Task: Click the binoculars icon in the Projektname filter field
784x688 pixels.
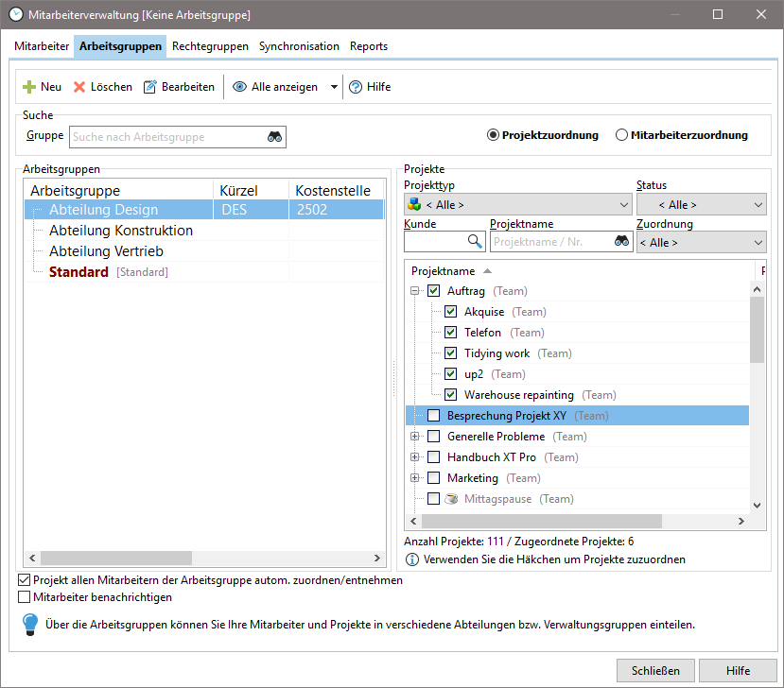Action: (623, 241)
